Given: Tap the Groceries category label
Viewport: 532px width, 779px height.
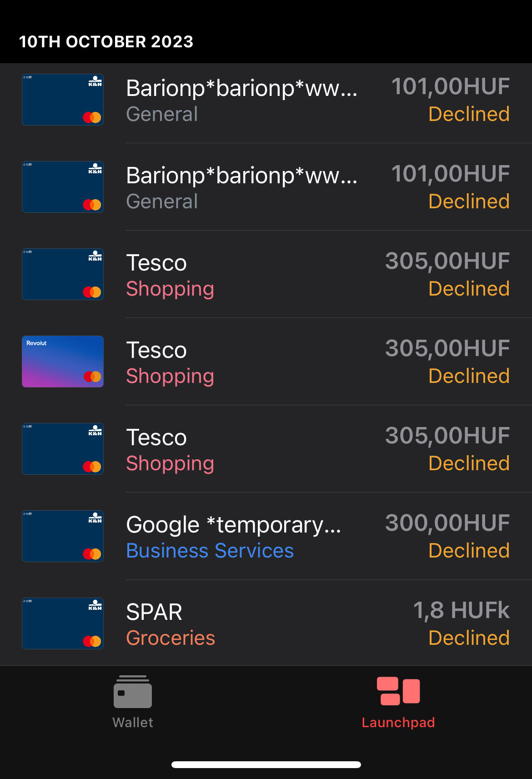Looking at the screenshot, I should [171, 638].
